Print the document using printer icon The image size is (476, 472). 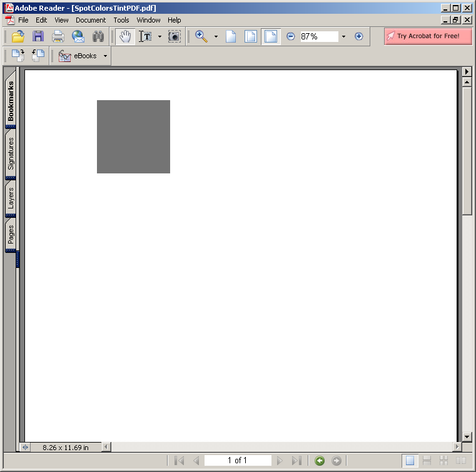tap(58, 36)
